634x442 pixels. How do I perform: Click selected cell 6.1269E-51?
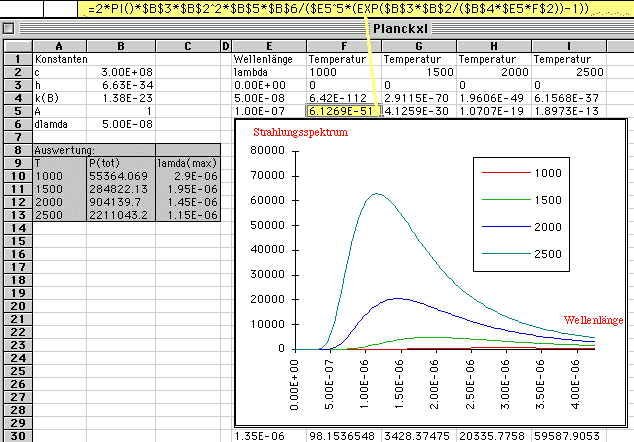(344, 111)
